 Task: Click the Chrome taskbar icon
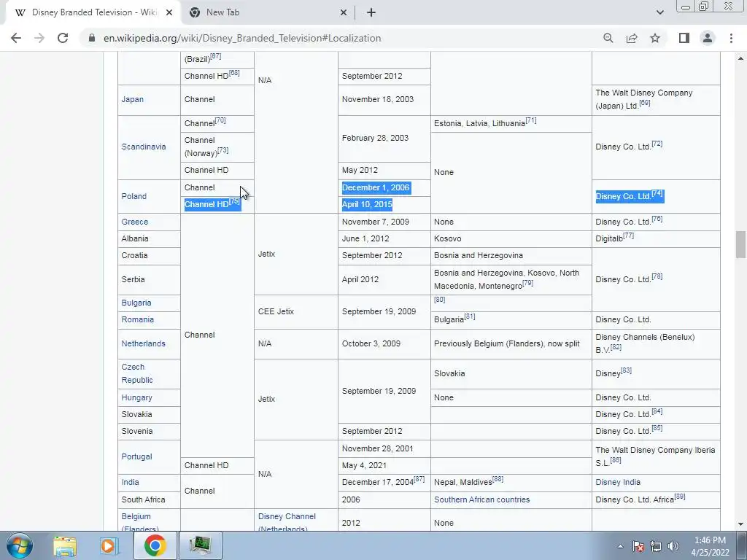coord(155,545)
